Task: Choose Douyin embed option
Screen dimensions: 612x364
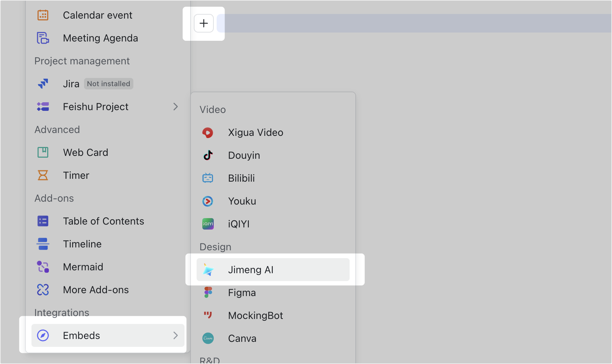Action: point(273,155)
